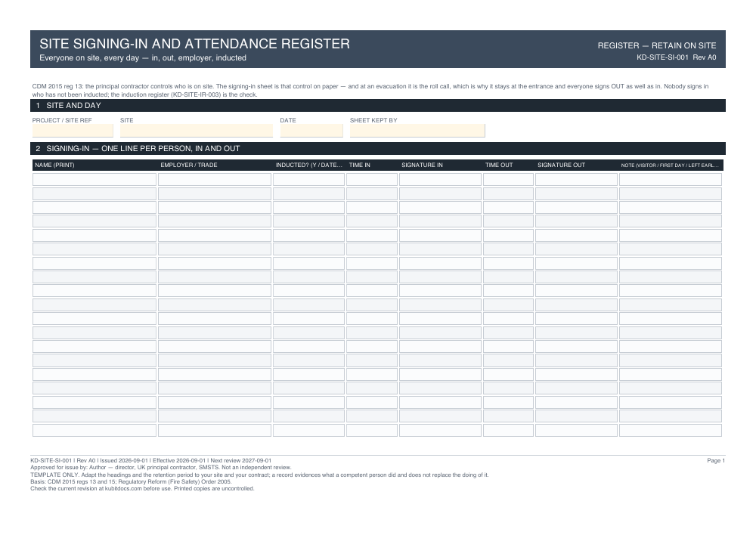Image resolution: width=756 pixels, height=535 pixels.
Task: Click the PROJECT / SITE REF input field
Action: [73, 131]
